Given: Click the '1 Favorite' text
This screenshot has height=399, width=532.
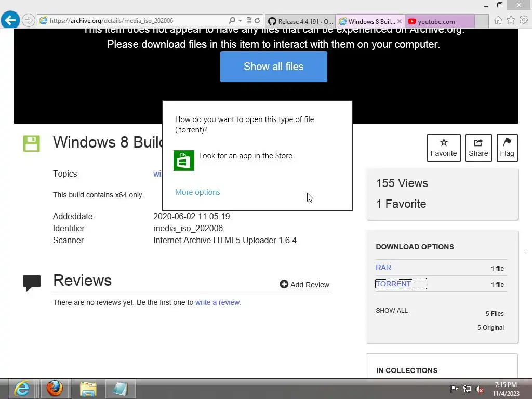Looking at the screenshot, I should [x=401, y=204].
